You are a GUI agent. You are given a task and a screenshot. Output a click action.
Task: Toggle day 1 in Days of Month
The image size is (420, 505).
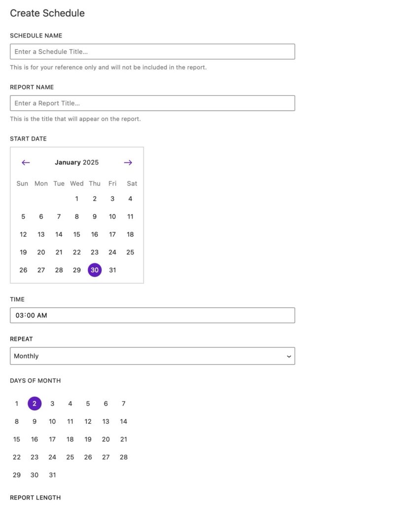click(17, 404)
